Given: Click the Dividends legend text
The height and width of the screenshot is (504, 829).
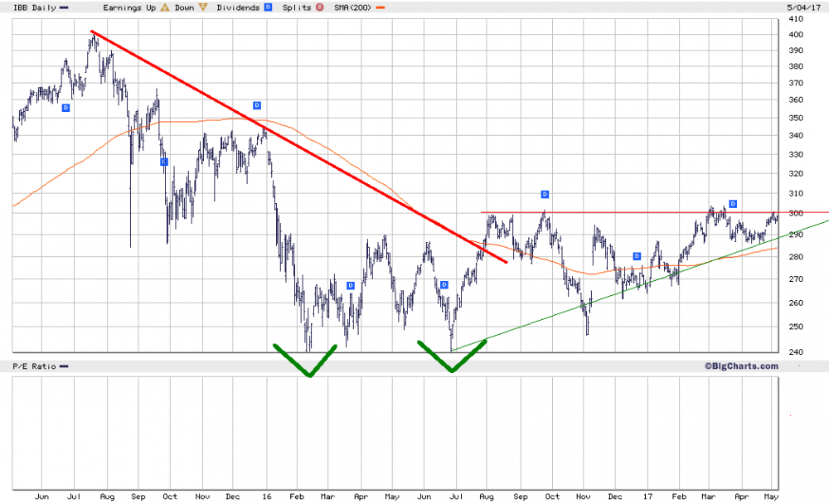Looking at the screenshot, I should [x=239, y=7].
